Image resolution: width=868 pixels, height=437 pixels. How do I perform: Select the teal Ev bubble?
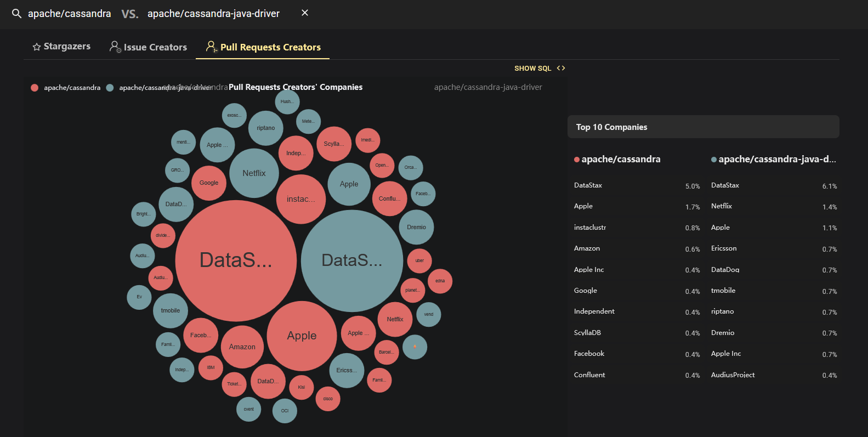(x=139, y=297)
